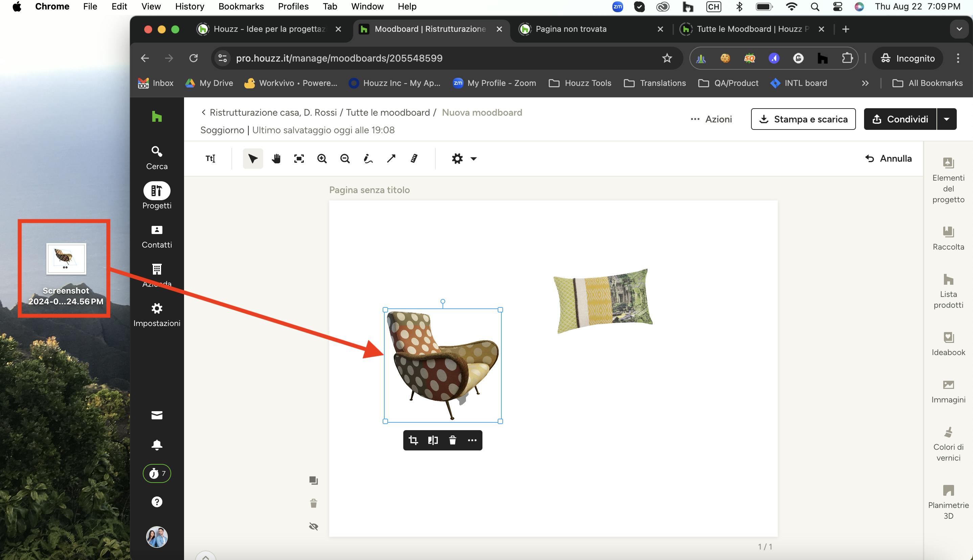Image resolution: width=973 pixels, height=560 pixels.
Task: Show more bookmarks with the chevron
Action: coord(865,84)
